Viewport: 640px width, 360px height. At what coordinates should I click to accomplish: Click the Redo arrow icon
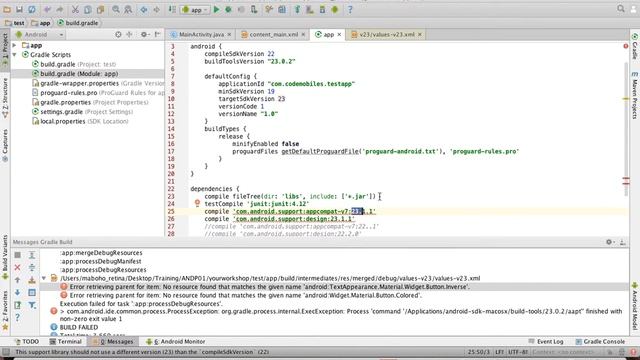[60, 9]
